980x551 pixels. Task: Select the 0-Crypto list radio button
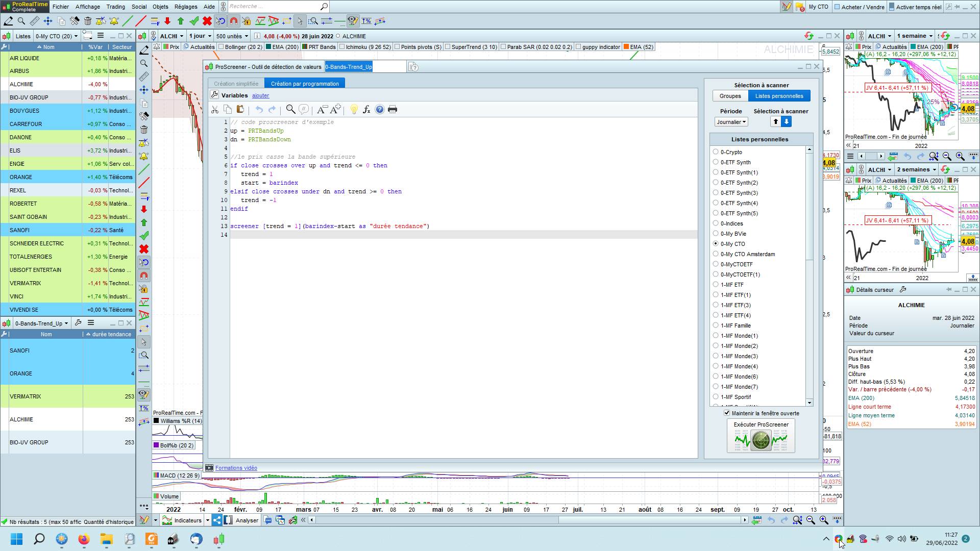click(716, 152)
